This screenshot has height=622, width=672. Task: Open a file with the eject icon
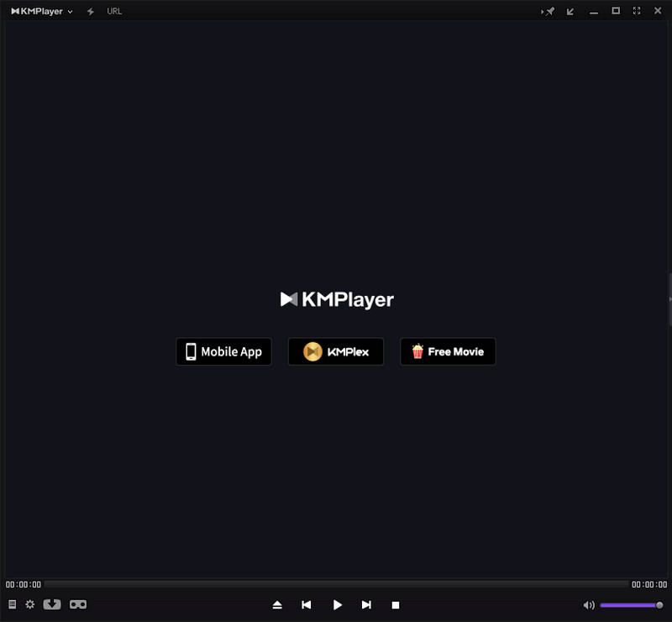(x=277, y=605)
